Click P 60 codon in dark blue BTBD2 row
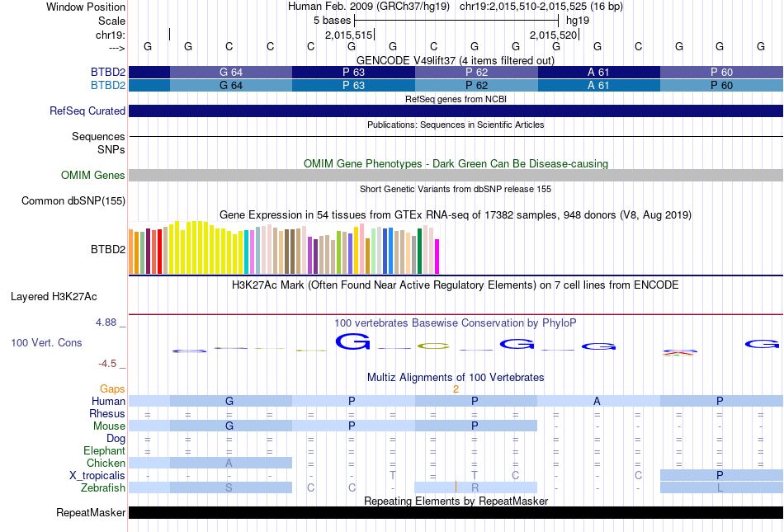Screen dimensions: 784x532 point(721,73)
